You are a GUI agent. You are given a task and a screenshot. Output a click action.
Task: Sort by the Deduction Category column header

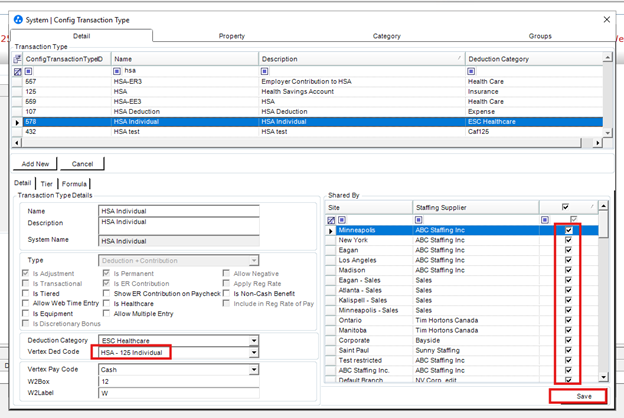tap(534, 59)
